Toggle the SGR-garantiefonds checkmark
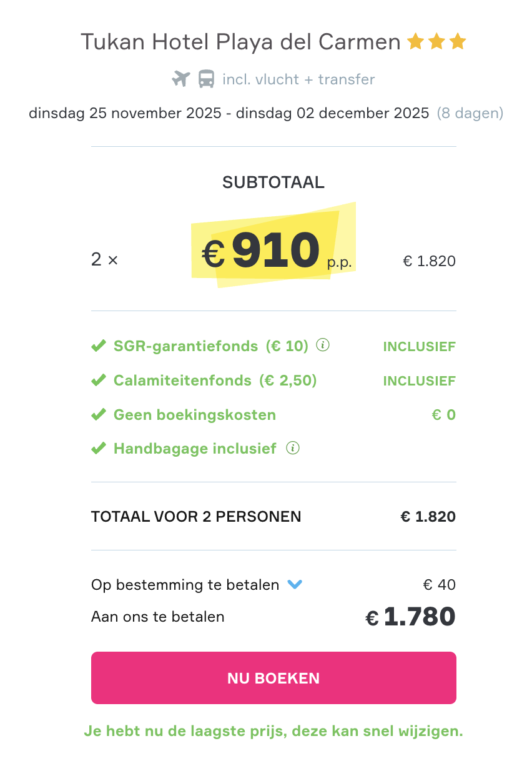532x761 pixels. click(x=99, y=344)
